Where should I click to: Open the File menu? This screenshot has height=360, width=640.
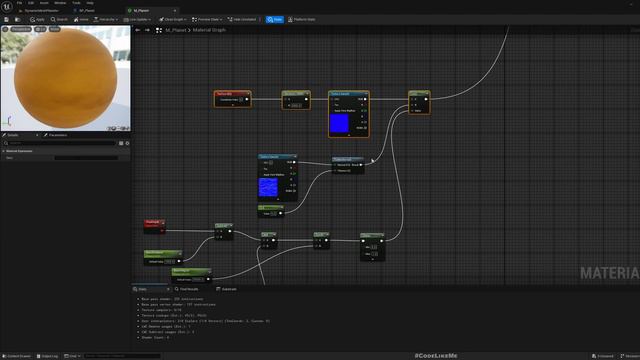(19, 3)
